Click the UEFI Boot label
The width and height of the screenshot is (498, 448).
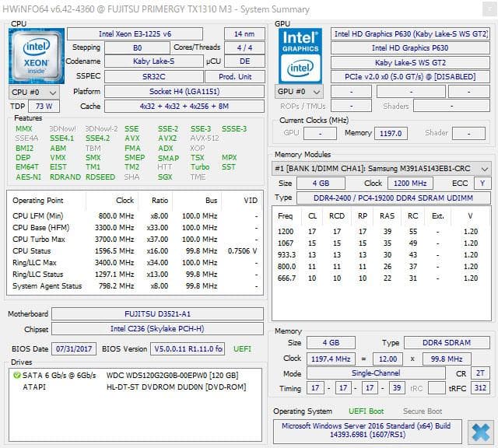366,411
